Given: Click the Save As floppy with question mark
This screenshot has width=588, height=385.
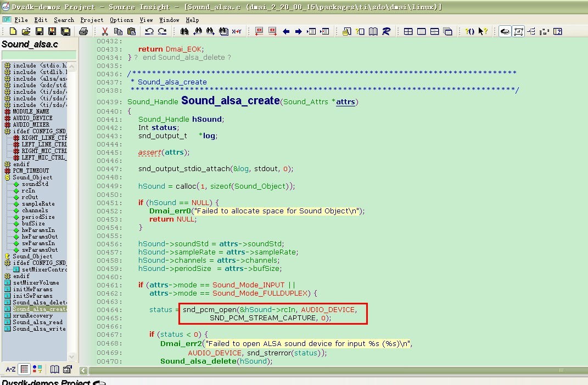Looking at the screenshot, I should click(x=52, y=31).
